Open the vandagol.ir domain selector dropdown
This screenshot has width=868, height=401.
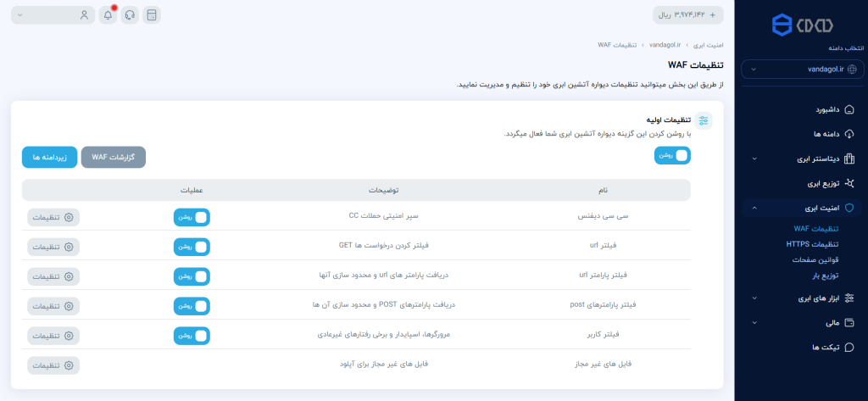pyautogui.click(x=801, y=70)
